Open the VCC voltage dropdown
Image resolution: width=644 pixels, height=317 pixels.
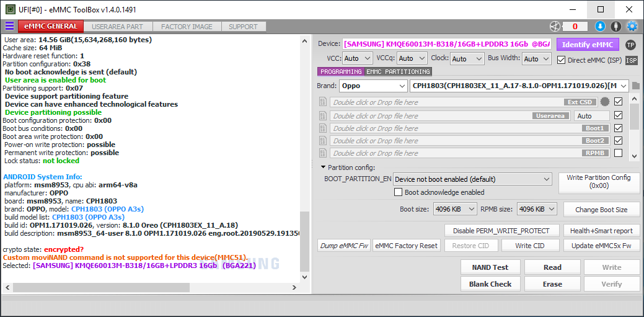[357, 58]
